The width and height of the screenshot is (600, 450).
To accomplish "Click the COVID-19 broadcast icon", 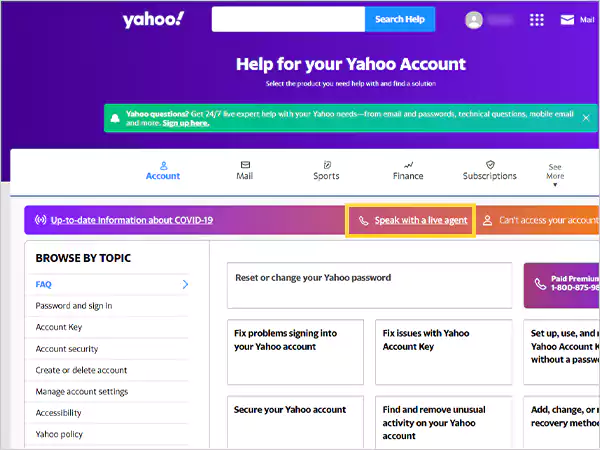I will pos(40,220).
